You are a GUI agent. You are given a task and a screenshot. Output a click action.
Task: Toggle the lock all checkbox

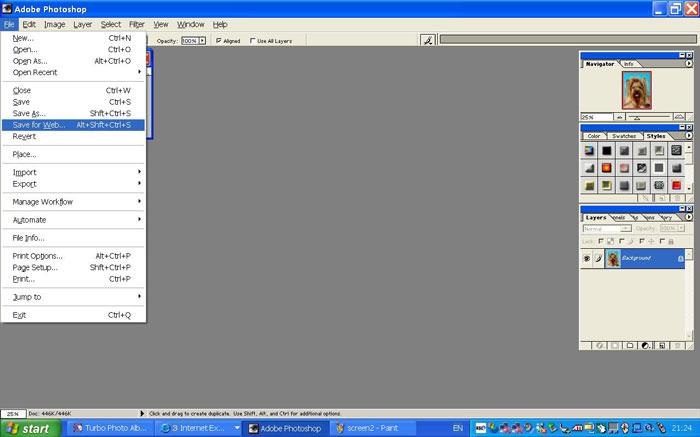662,241
